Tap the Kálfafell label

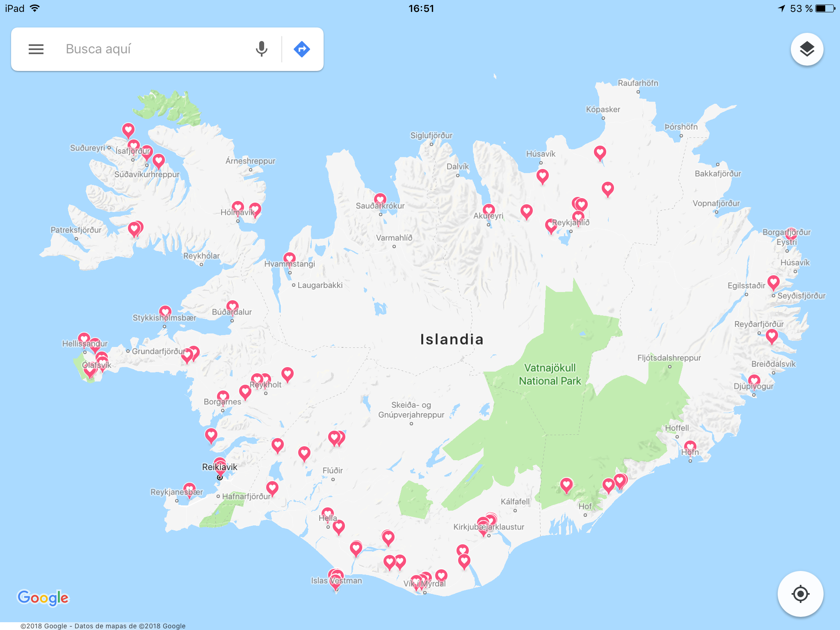pos(515,502)
